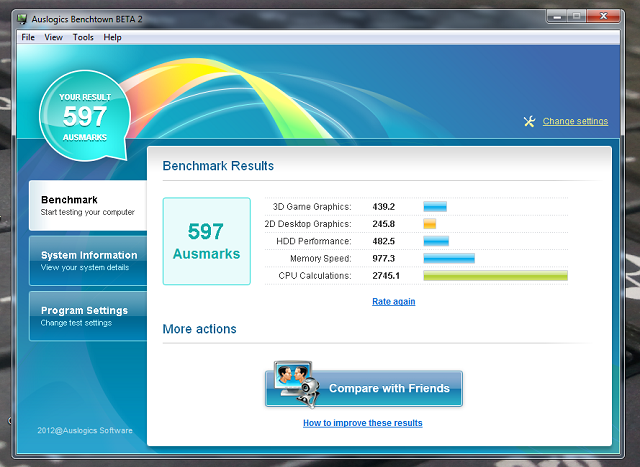
Task: Minimize the Benchtown window
Action: coord(557,16)
